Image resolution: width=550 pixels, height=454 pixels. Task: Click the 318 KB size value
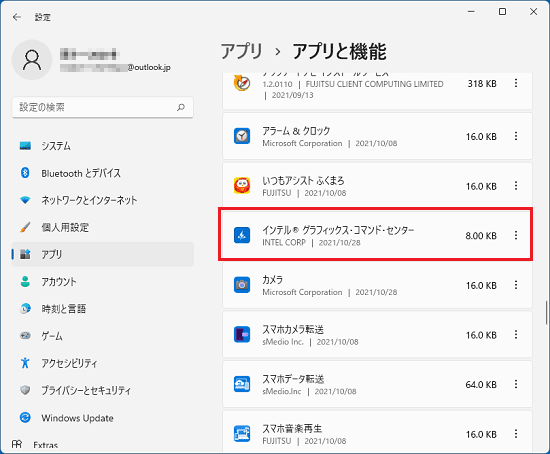point(482,84)
